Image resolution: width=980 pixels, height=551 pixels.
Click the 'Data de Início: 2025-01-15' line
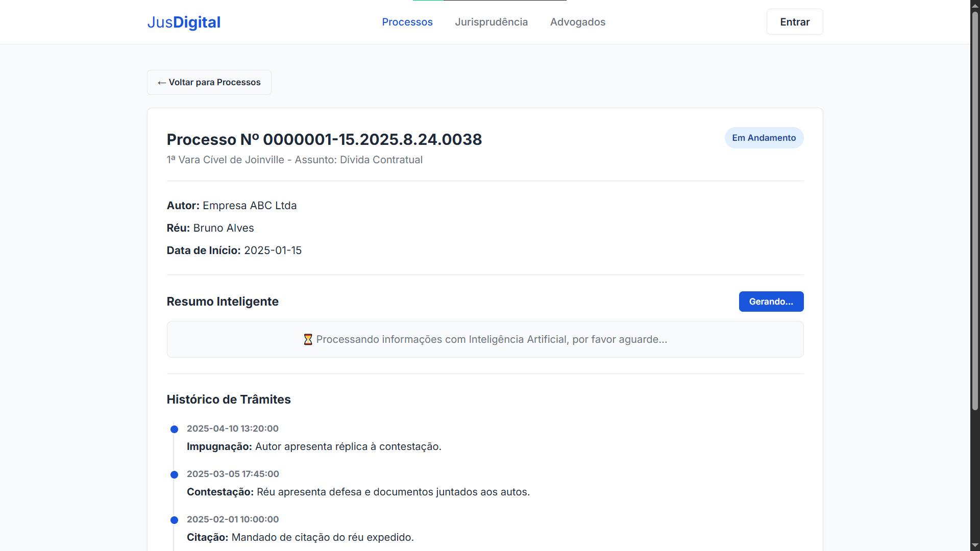coord(234,251)
